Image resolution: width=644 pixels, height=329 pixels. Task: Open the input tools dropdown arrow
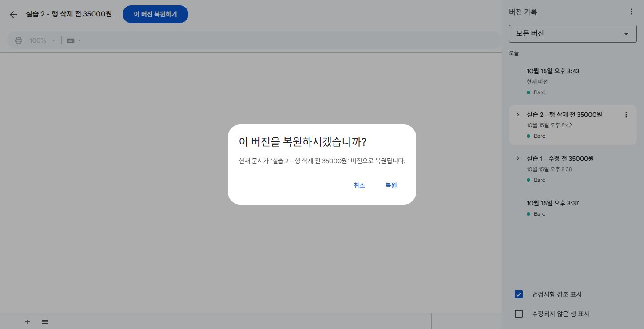pyautogui.click(x=80, y=40)
